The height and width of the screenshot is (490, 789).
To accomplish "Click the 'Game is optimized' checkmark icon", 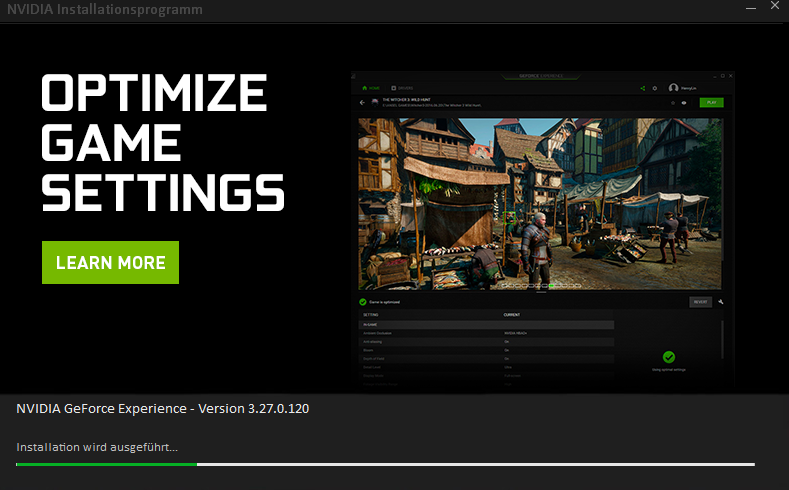I will pyautogui.click(x=363, y=302).
